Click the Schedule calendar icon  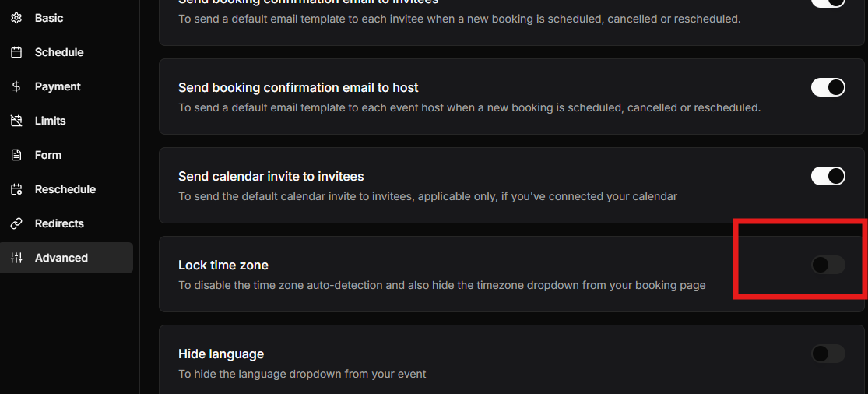click(16, 52)
